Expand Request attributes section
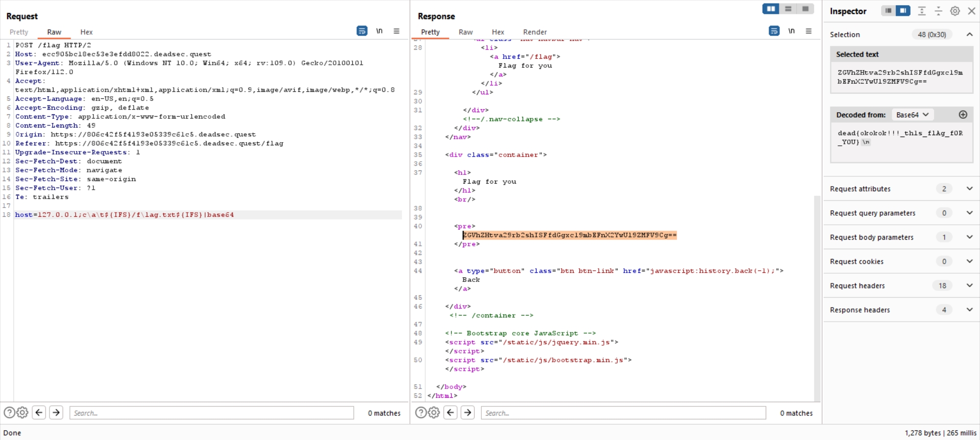Image resolution: width=980 pixels, height=440 pixels. tap(969, 189)
